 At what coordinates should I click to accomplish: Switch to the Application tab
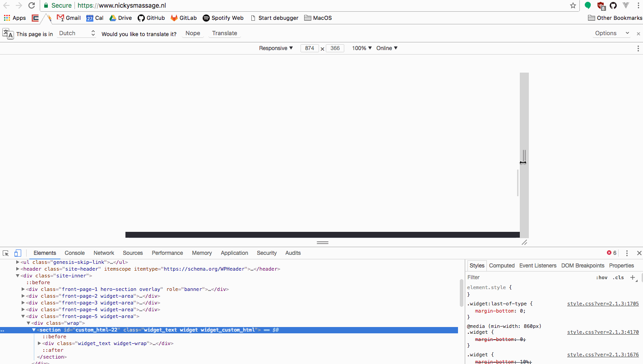pyautogui.click(x=234, y=253)
